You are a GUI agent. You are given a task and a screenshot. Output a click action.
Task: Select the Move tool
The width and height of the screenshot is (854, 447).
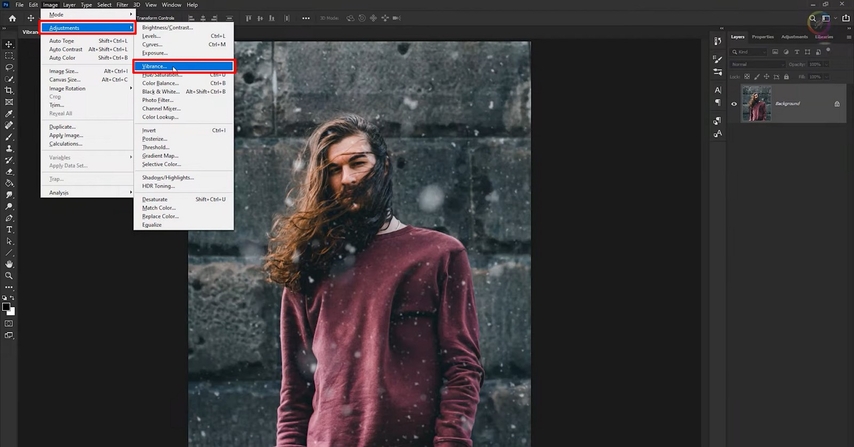9,44
